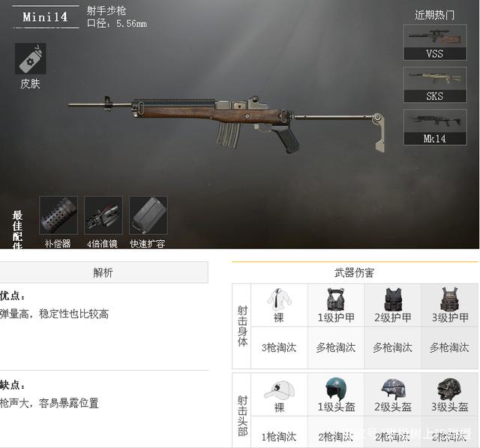Open the 皮肤 skin spray-can icon
This screenshot has height=448, width=480.
[x=31, y=59]
